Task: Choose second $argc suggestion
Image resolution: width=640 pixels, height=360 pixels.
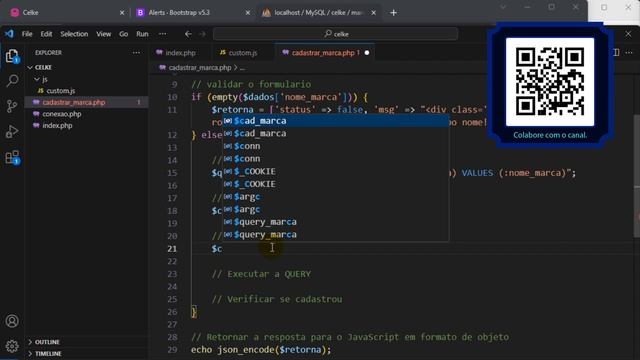Action: point(335,209)
